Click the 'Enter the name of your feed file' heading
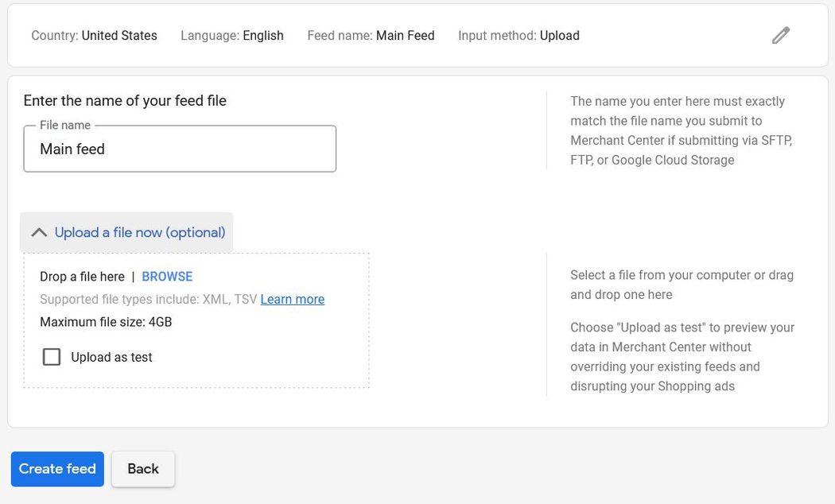This screenshot has height=504, width=835. pos(125,101)
